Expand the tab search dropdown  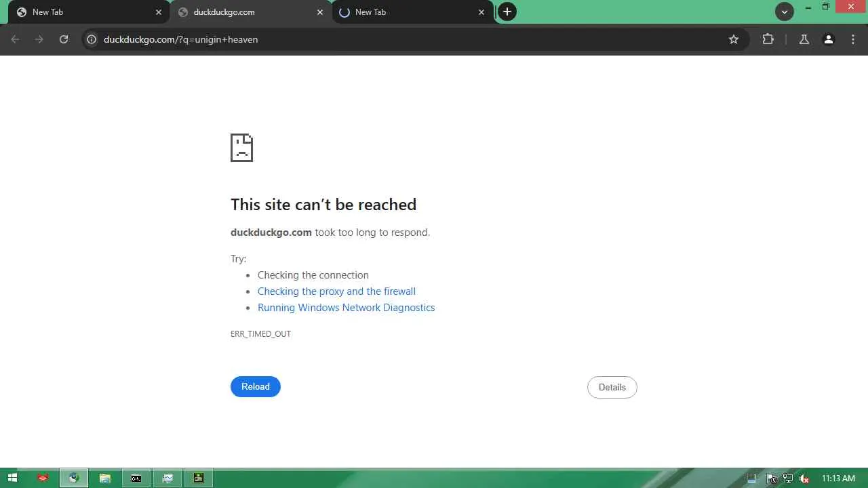click(785, 12)
